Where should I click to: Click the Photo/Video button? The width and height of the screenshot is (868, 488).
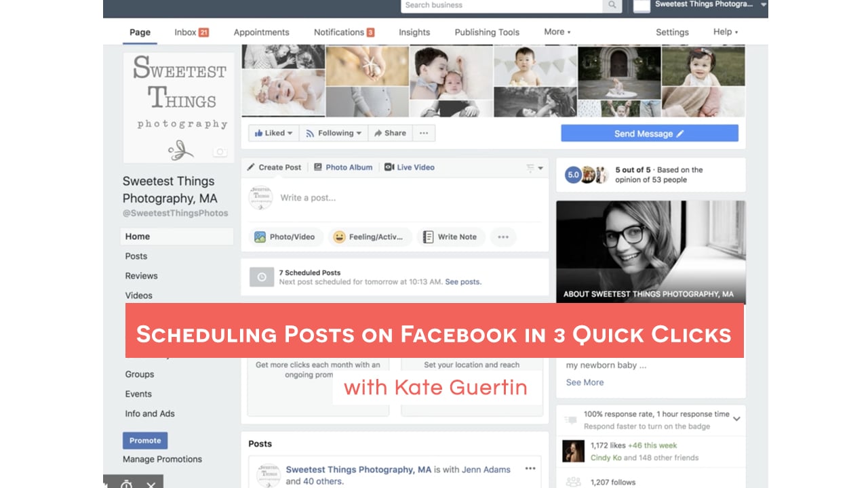[285, 237]
